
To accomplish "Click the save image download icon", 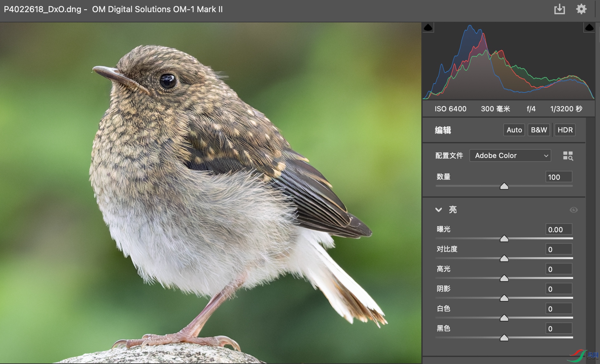I will (559, 9).
